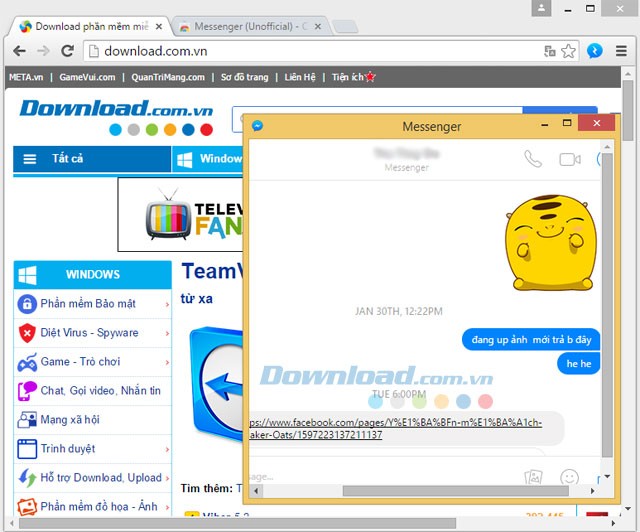
Task: Close the Messenger (Unofficial) tab
Action: click(318, 27)
